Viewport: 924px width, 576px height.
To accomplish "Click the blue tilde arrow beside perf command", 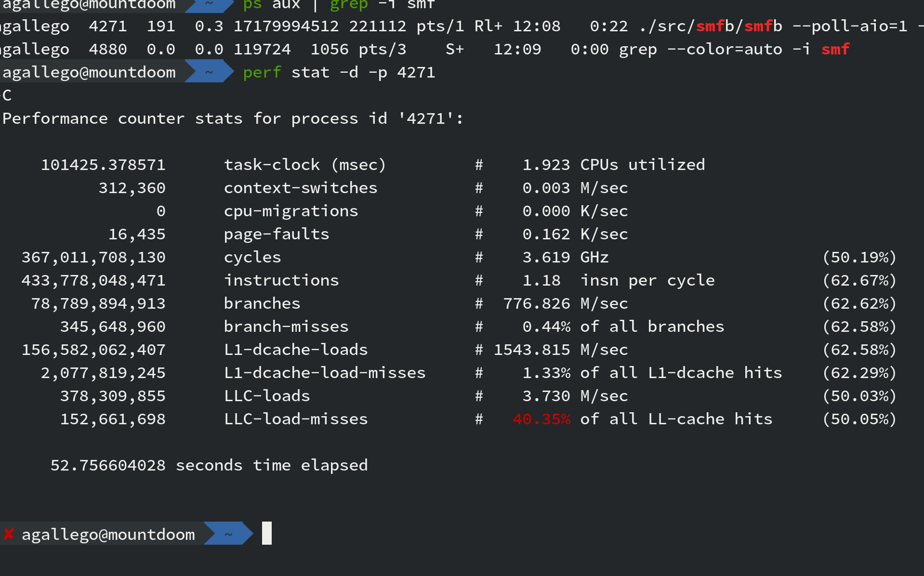I will pyautogui.click(x=209, y=72).
